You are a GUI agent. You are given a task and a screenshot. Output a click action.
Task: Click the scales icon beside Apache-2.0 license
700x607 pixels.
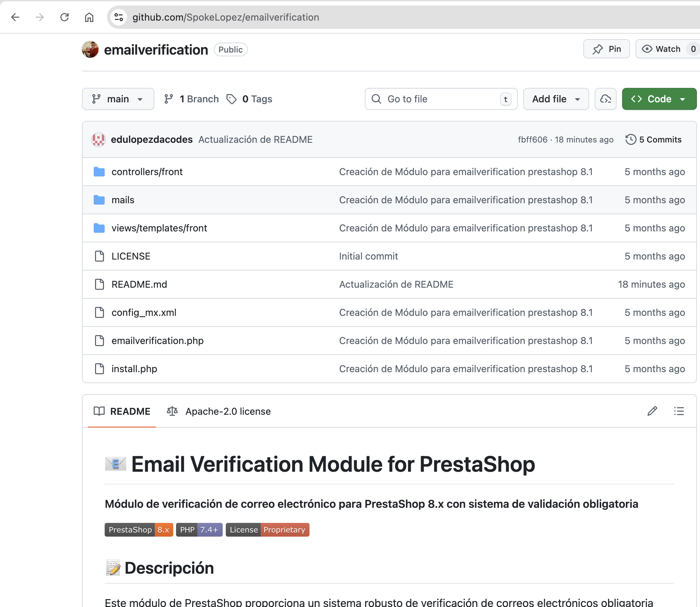pos(172,411)
